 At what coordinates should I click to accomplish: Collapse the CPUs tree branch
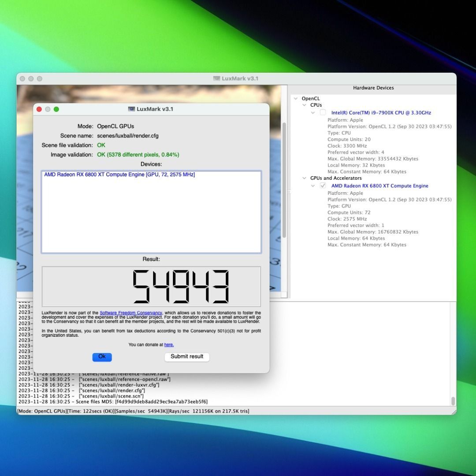304,105
